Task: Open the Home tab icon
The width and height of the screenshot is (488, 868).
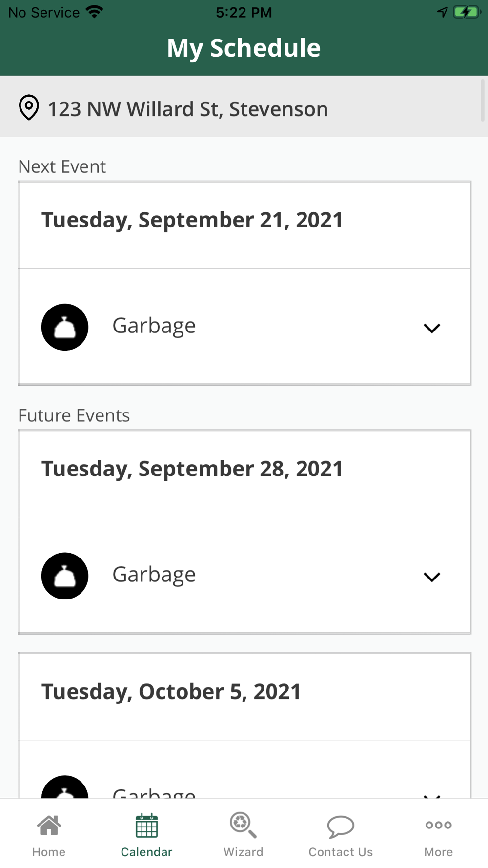Action: coord(49,826)
